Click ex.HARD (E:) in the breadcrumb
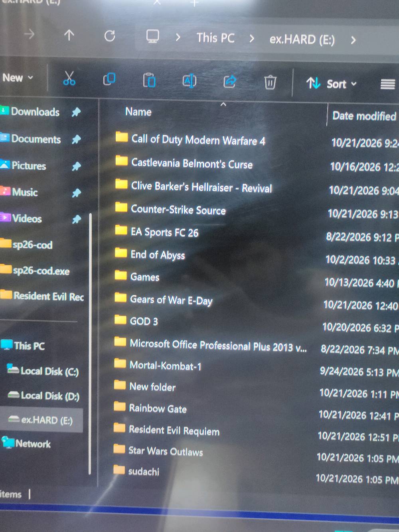 [302, 40]
